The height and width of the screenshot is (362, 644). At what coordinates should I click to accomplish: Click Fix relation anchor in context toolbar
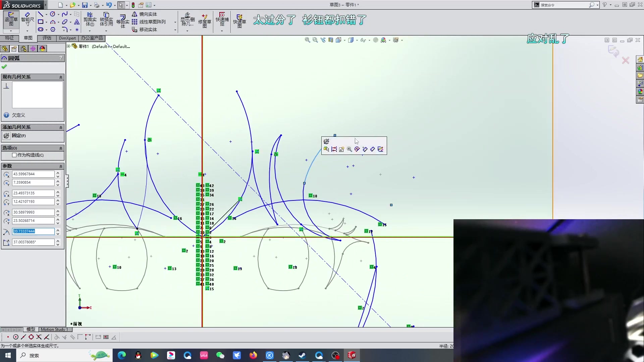click(326, 141)
